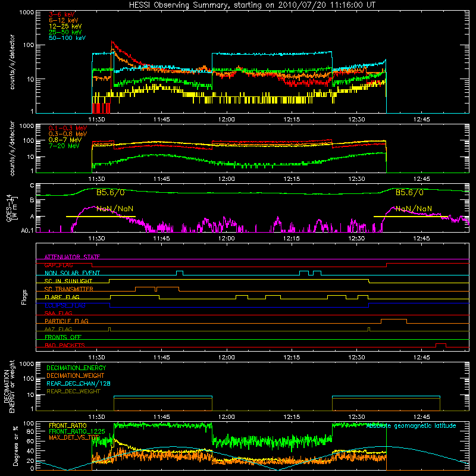Click the Absolute geomagnetic latitude label
This screenshot has width=476, height=476.
[411, 426]
